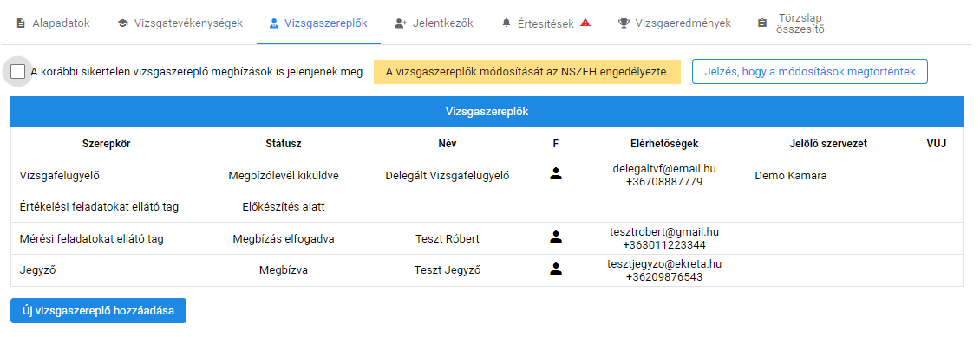Image resolution: width=980 pixels, height=337 pixels.
Task: Click the blue Vizsgaszereplők table header
Action: point(487,112)
